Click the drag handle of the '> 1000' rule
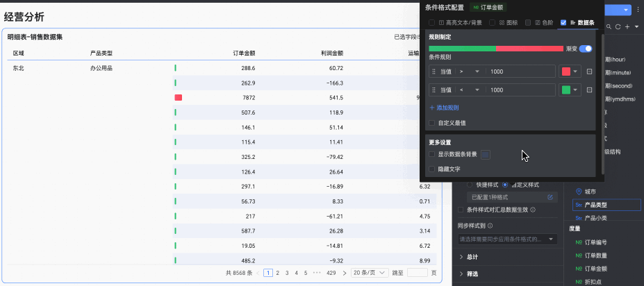Viewport: 644px width, 286px height. point(434,71)
